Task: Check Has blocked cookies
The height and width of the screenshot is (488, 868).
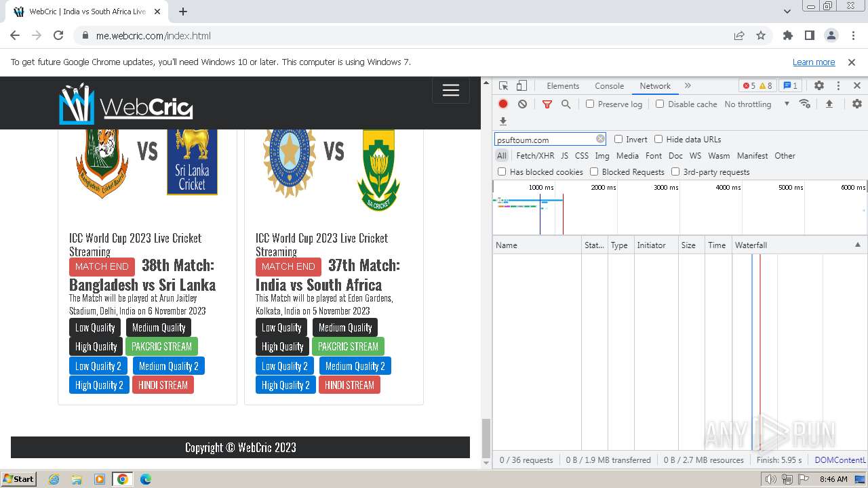Action: coord(502,171)
